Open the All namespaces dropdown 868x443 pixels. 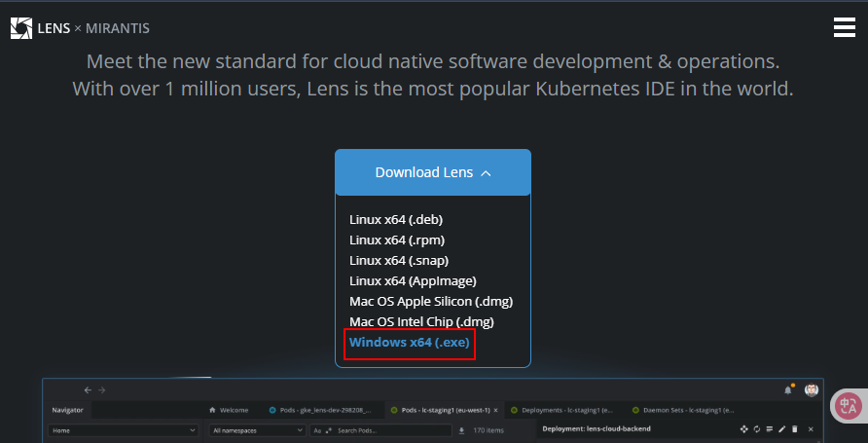[x=258, y=430]
